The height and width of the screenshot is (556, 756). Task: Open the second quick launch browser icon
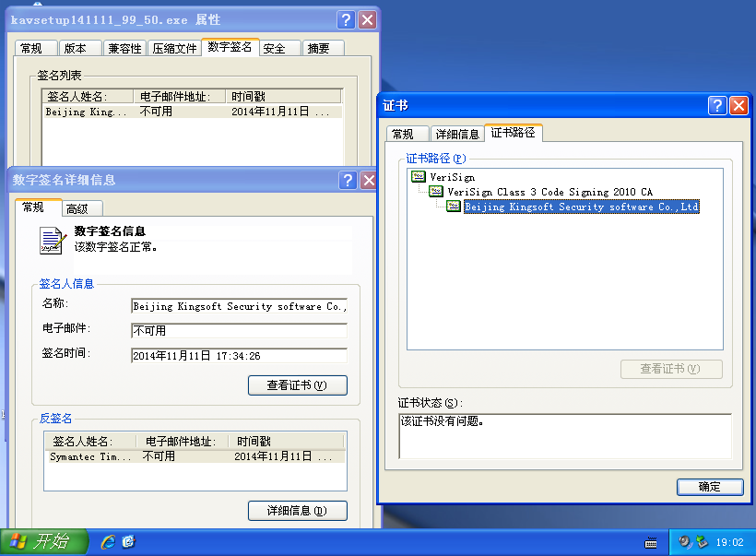click(129, 542)
